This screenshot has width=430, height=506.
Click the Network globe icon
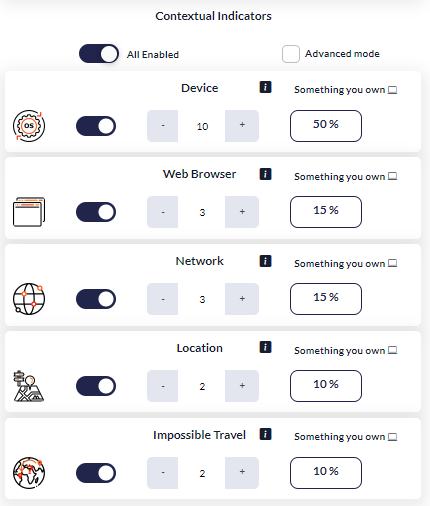29,299
